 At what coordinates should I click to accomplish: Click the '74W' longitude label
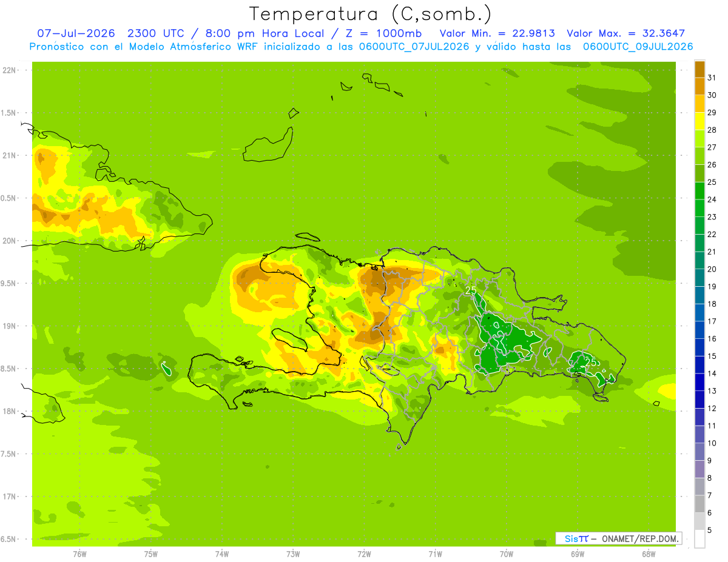[x=222, y=554]
